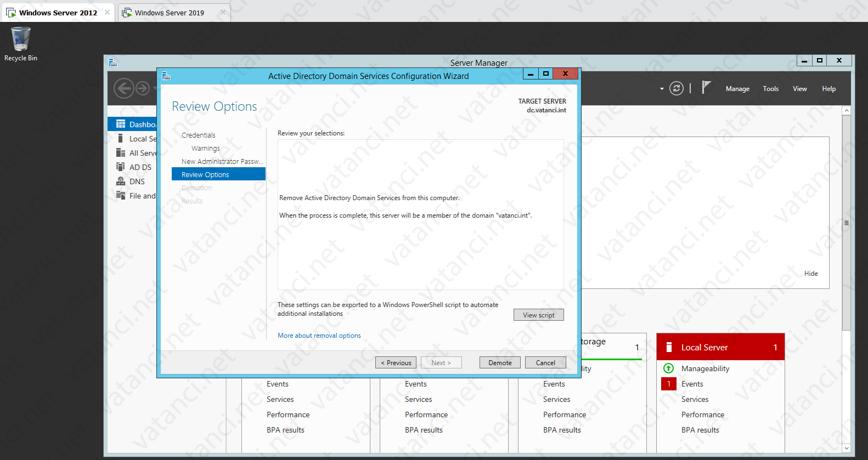This screenshot has width=868, height=460.
Task: Click the Windows Server 2012 tab icon
Action: pyautogui.click(x=11, y=12)
